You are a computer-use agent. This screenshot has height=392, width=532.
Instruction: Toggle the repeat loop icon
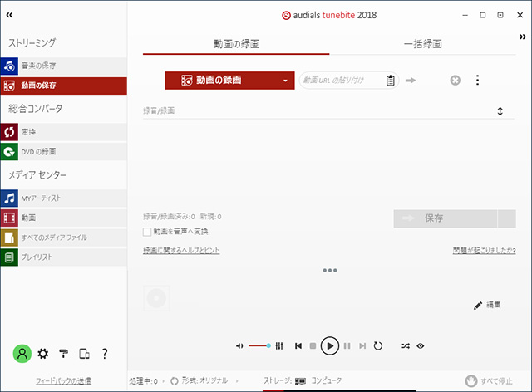378,345
